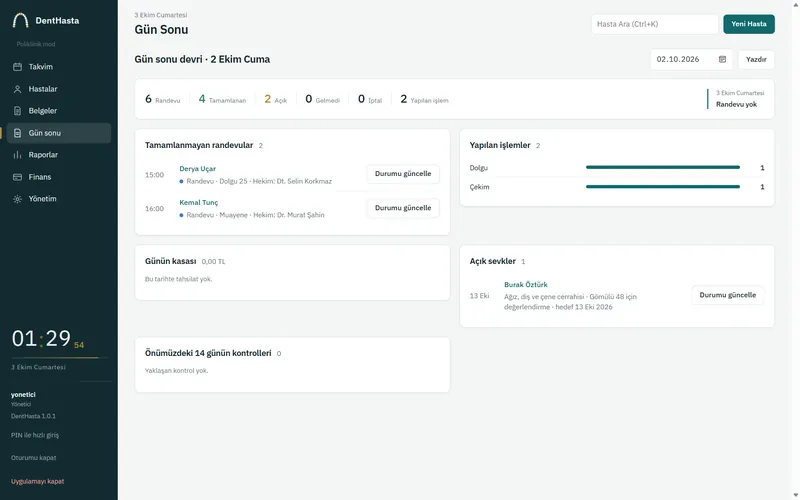Click the 4 Tamamlanan stat

pos(222,99)
